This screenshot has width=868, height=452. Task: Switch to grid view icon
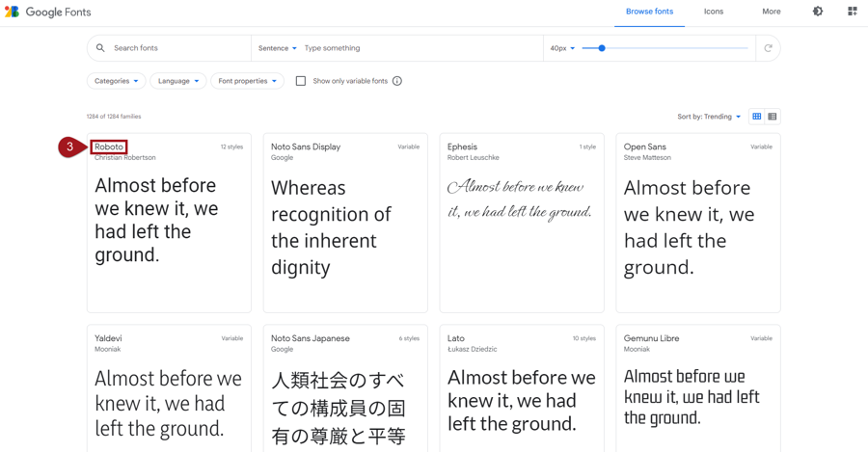[757, 117]
